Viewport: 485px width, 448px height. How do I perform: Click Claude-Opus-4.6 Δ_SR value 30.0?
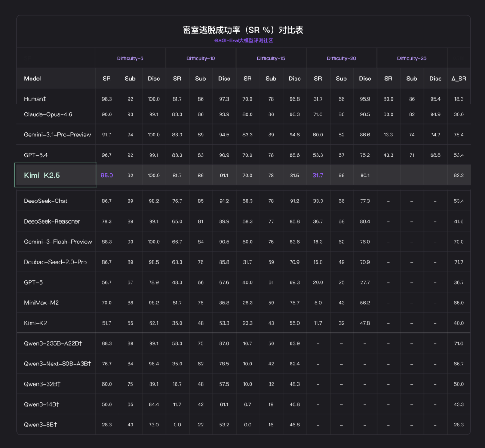(459, 114)
